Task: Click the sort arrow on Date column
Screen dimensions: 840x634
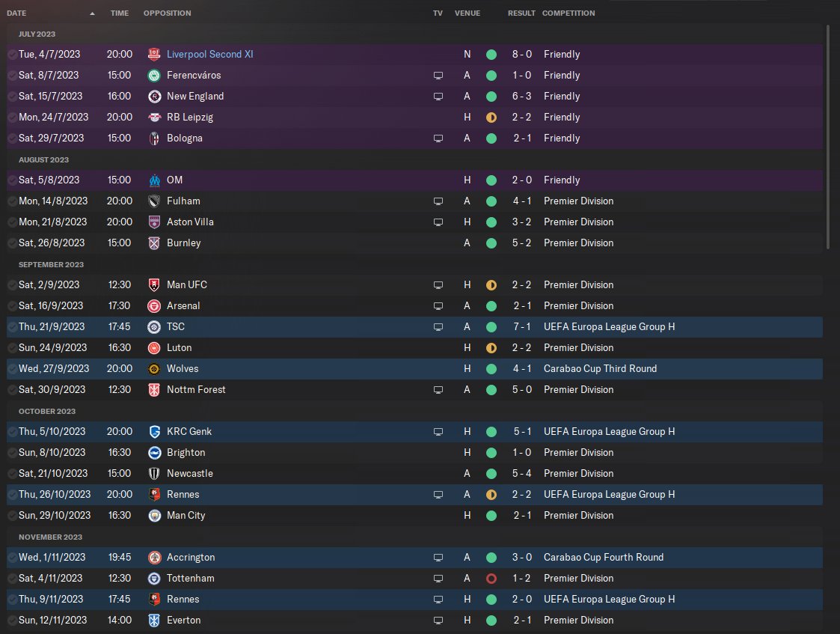Action: pyautogui.click(x=92, y=13)
